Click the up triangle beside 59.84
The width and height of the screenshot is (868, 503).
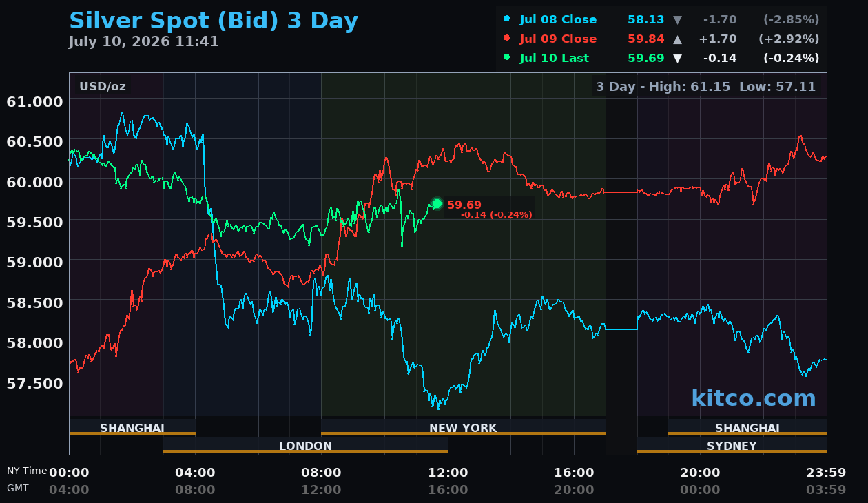(x=677, y=39)
